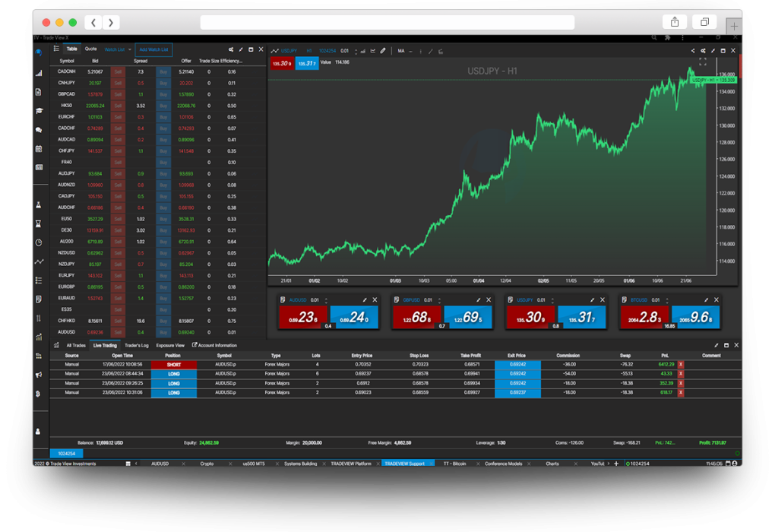Click the Add Watch List button

pos(153,49)
